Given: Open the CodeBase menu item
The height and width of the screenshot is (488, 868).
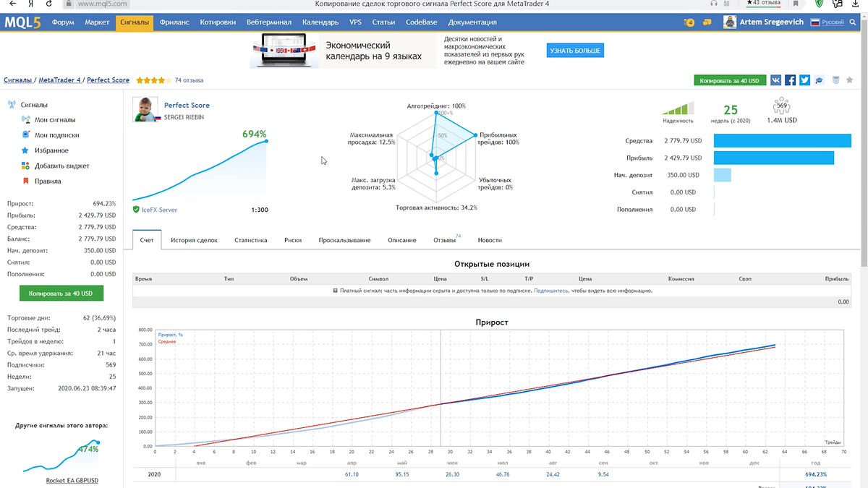Looking at the screenshot, I should [422, 22].
